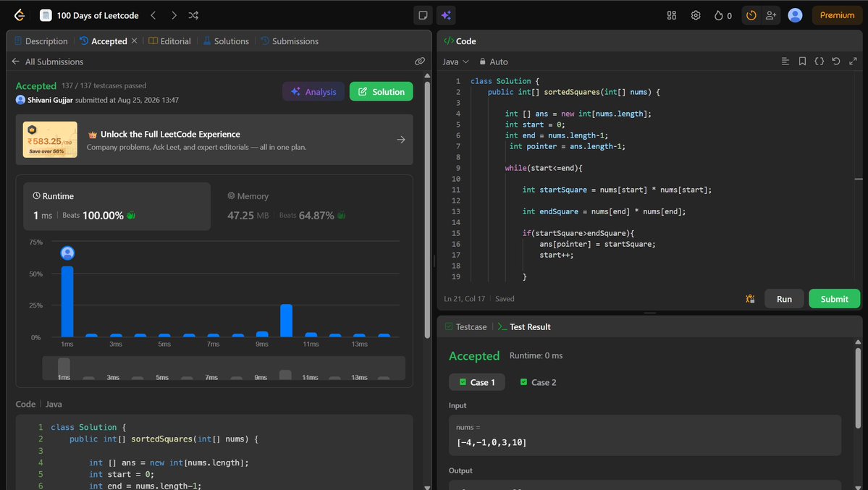868x490 pixels.
Task: Copy submission link icon
Action: [420, 62]
